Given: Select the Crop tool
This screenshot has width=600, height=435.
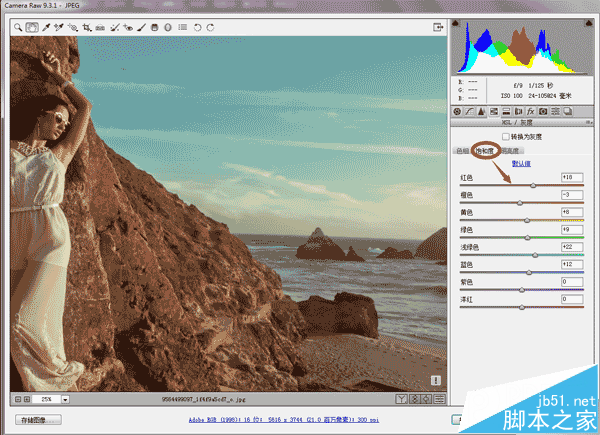Looking at the screenshot, I should pyautogui.click(x=87, y=27).
